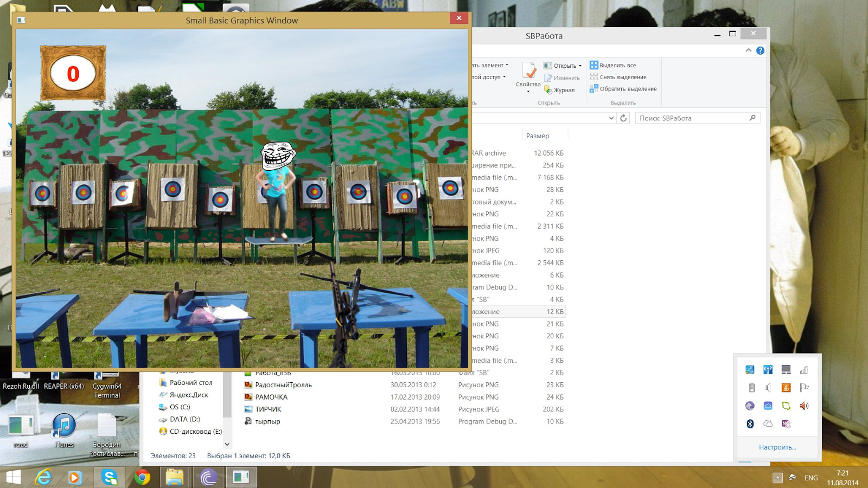
Task: Select the РадостныйТролль file
Action: pyautogui.click(x=283, y=385)
